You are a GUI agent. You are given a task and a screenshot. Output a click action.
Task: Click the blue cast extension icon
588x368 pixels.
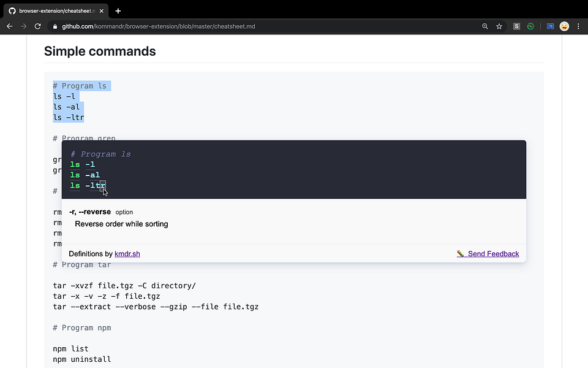point(550,26)
